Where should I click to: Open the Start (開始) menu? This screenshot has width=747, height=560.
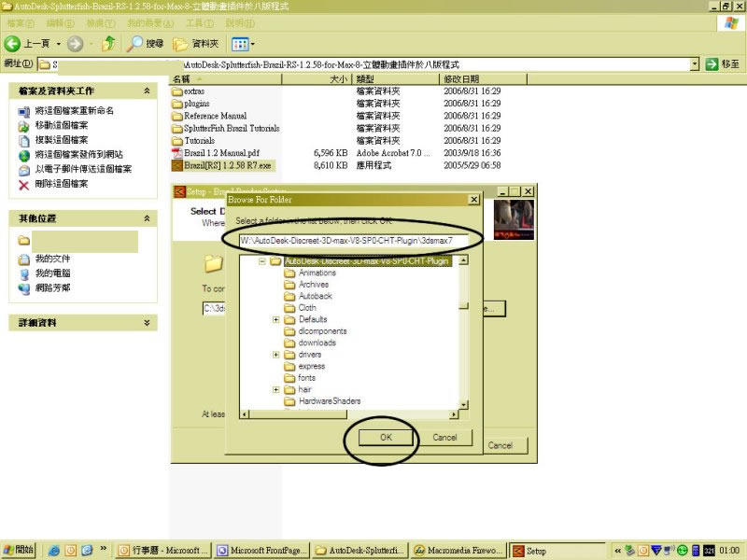[x=19, y=550]
